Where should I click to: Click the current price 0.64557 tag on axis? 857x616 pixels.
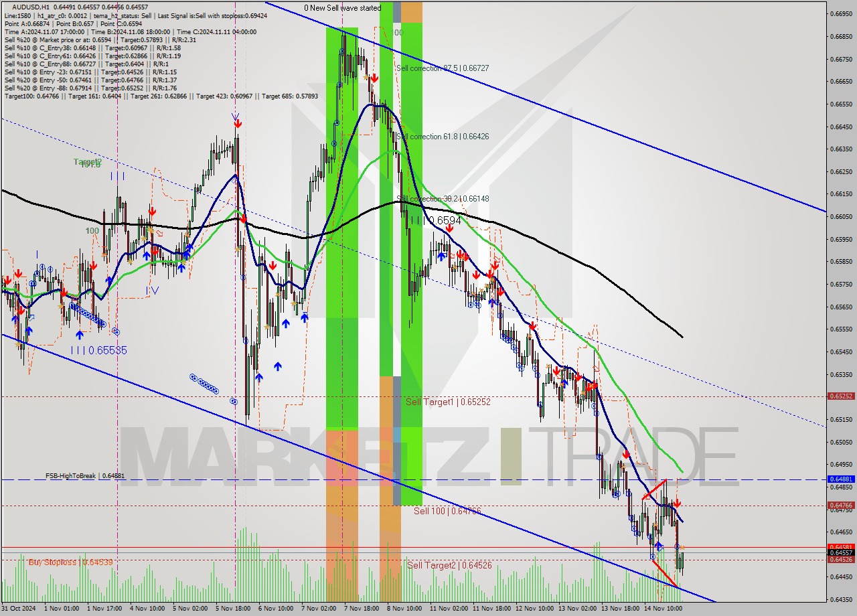point(841,553)
